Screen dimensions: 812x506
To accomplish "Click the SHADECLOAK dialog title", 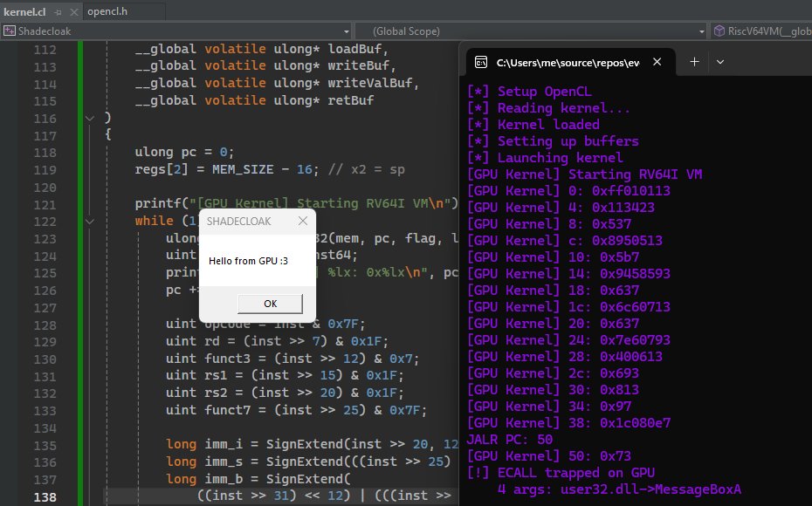I will click(238, 222).
